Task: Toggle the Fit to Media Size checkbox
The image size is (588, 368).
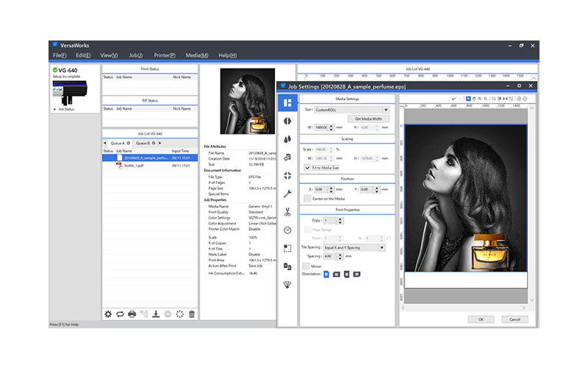Action: 307,167
